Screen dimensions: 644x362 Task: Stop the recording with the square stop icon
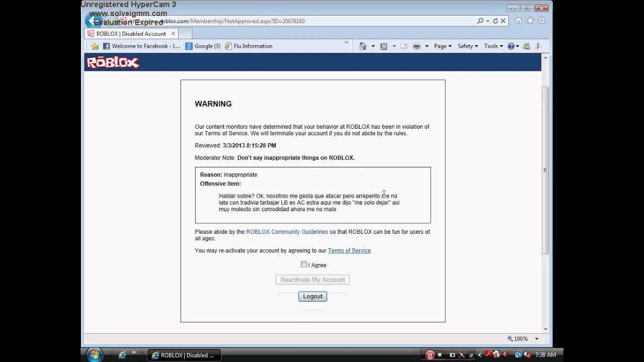[x=440, y=355]
